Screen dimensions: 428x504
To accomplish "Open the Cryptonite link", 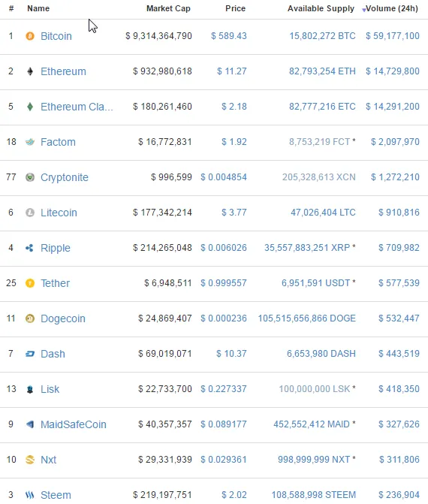I will [x=65, y=177].
